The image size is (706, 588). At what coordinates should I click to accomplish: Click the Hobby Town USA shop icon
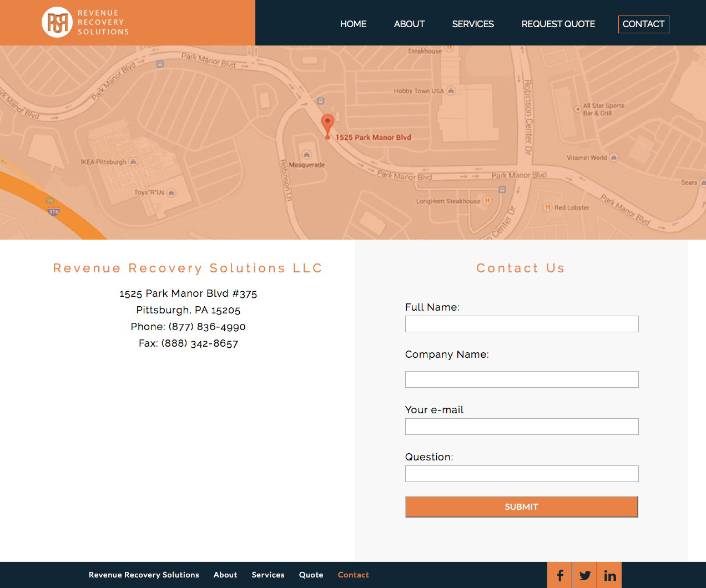coord(451,91)
